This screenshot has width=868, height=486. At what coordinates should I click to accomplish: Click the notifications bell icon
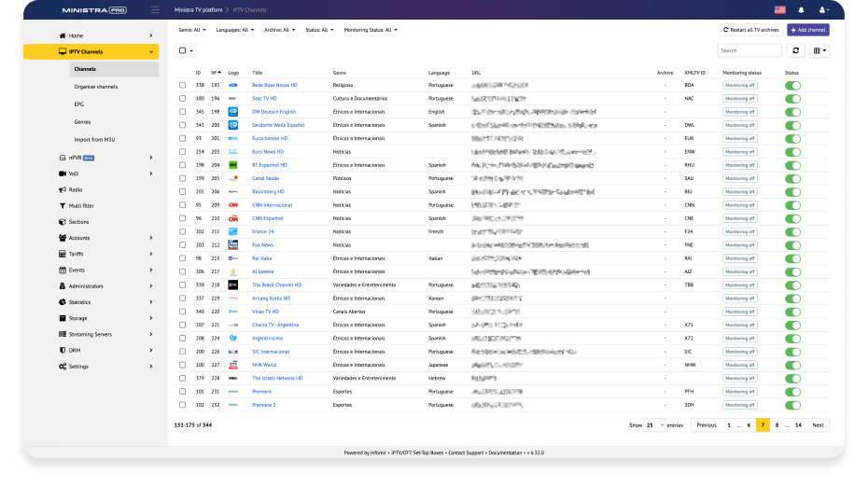pos(801,10)
